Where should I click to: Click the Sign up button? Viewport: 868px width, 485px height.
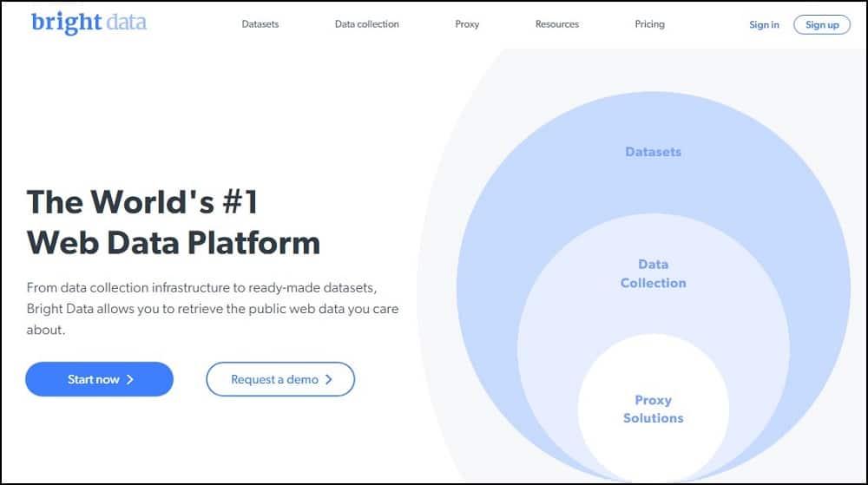click(822, 25)
